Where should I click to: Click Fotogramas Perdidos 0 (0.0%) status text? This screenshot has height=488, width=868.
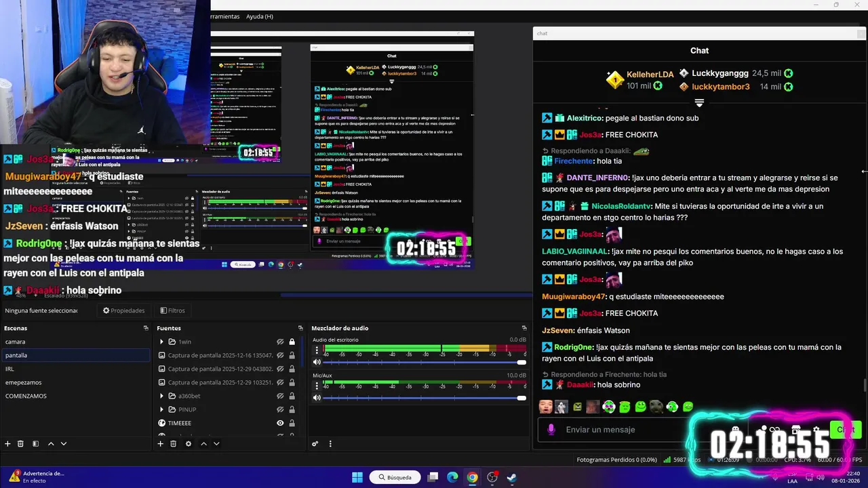click(x=616, y=460)
